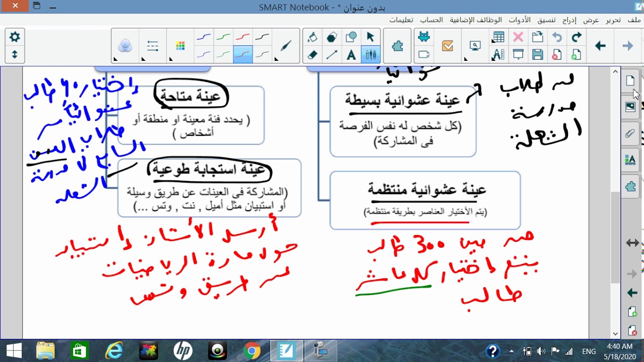Image resolution: width=644 pixels, height=362 pixels.
Task: Open line style options dropdown
Action: (152, 46)
